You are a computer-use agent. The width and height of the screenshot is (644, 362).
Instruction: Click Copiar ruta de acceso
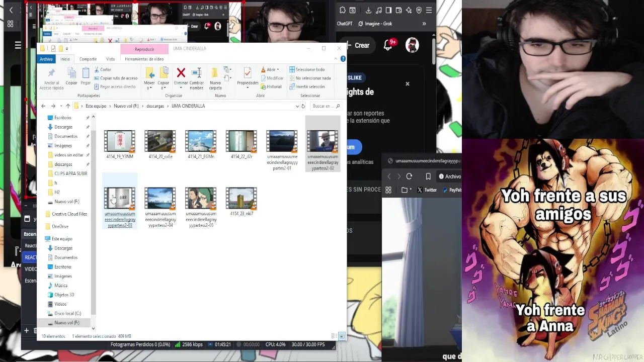(x=115, y=78)
